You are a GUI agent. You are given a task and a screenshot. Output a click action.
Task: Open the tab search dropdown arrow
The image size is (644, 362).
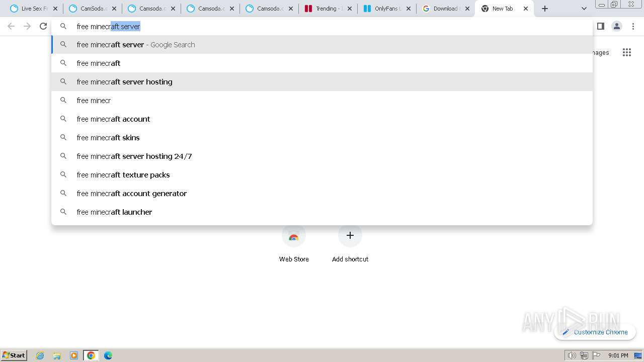tap(584, 9)
